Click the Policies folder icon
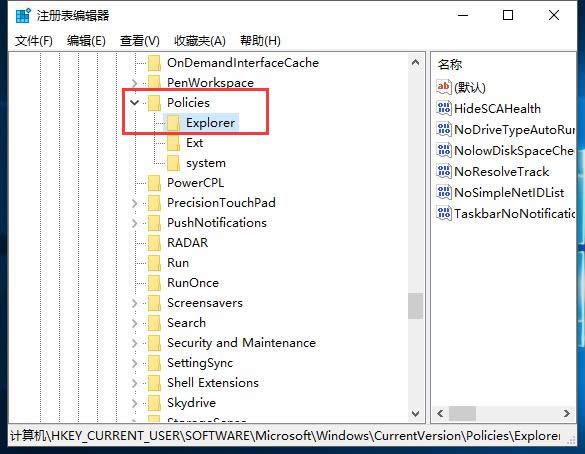 click(154, 103)
